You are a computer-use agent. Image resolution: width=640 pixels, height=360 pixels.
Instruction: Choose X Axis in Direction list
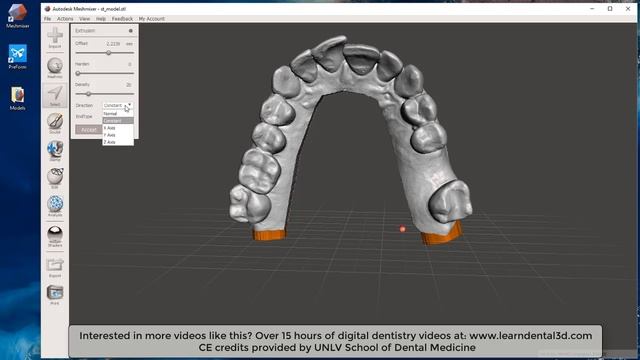[118, 128]
